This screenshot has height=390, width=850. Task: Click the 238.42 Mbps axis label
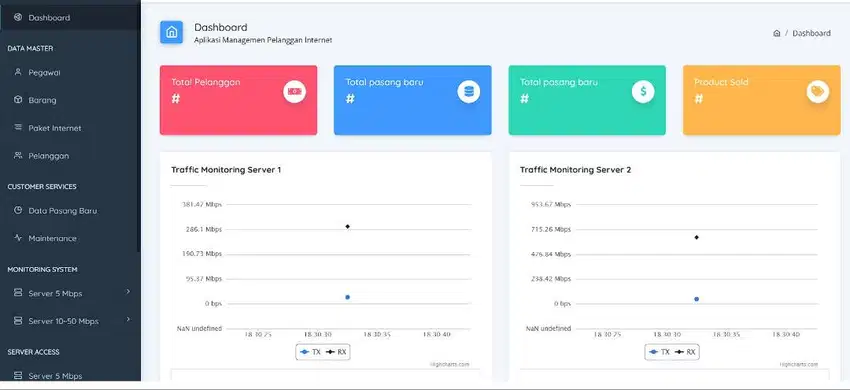point(551,279)
